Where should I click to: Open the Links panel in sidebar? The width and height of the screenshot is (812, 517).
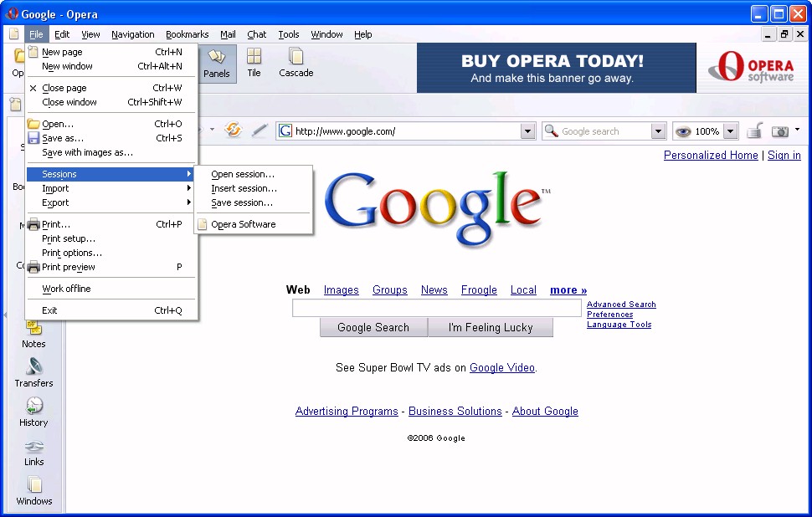(x=33, y=451)
